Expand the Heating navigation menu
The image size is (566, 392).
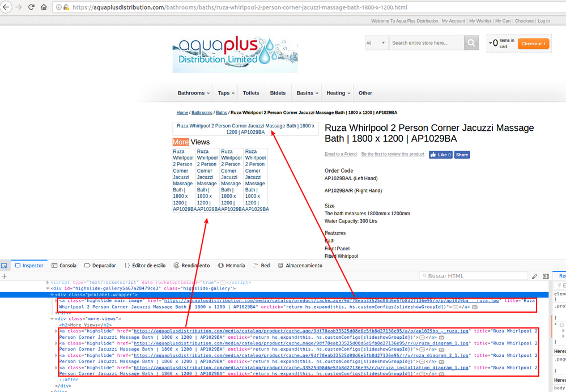338,93
